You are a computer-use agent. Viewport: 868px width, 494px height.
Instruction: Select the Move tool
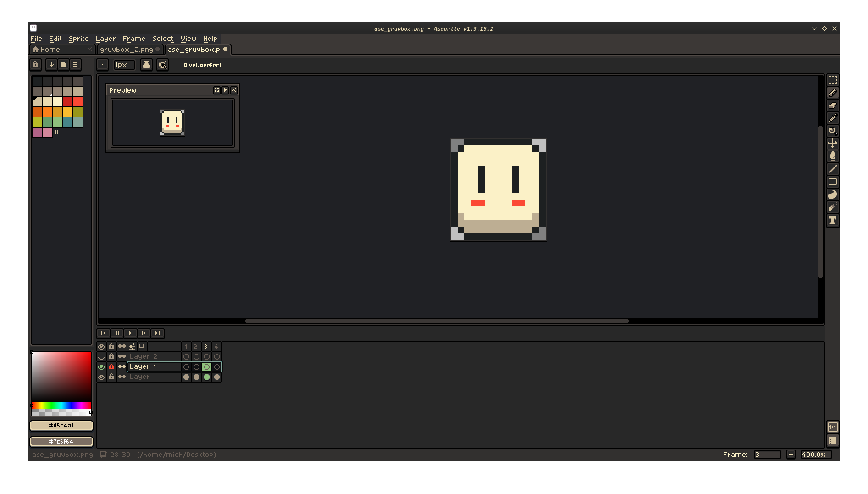click(832, 143)
